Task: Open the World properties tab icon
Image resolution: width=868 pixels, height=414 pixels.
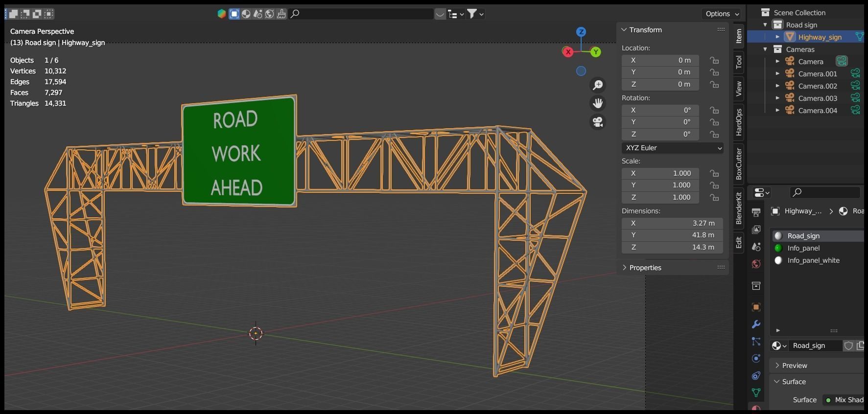Action: [x=756, y=264]
